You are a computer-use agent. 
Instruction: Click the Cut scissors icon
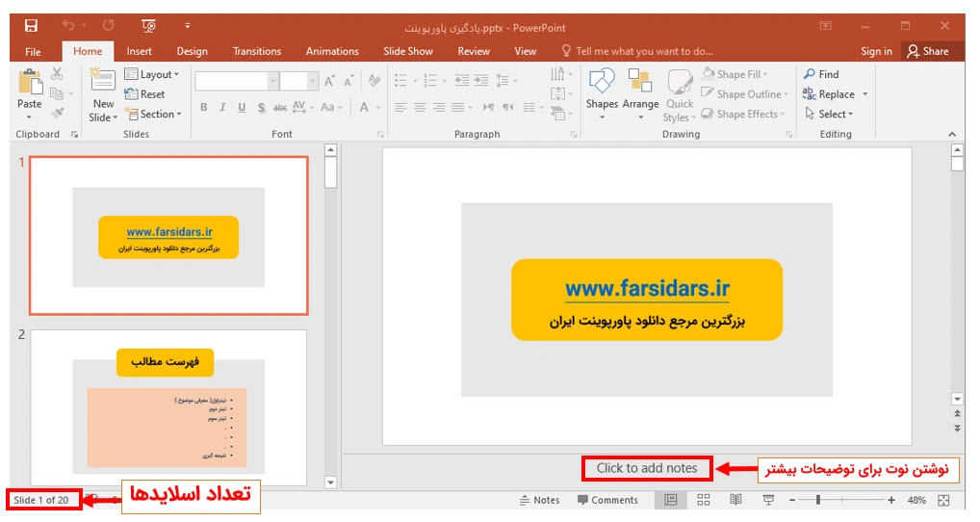point(57,74)
